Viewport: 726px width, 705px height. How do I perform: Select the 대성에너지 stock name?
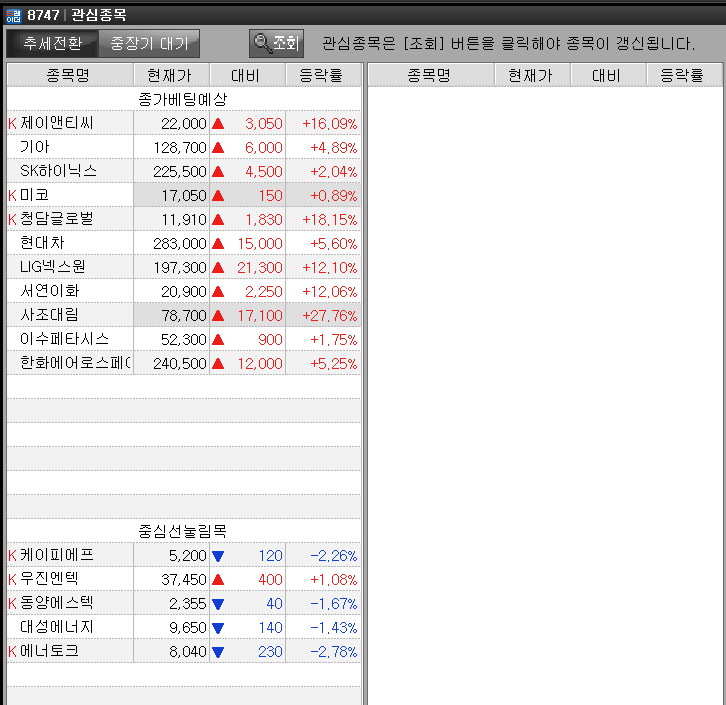point(56,627)
